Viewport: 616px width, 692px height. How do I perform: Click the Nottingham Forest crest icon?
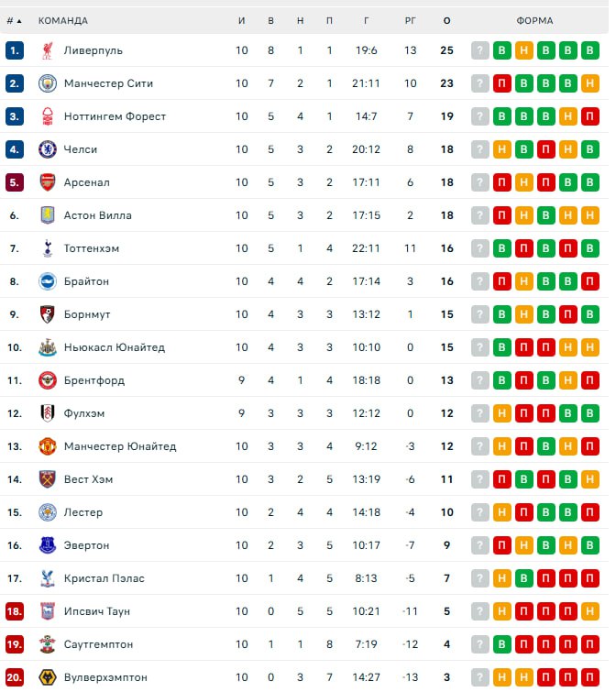pos(47,116)
